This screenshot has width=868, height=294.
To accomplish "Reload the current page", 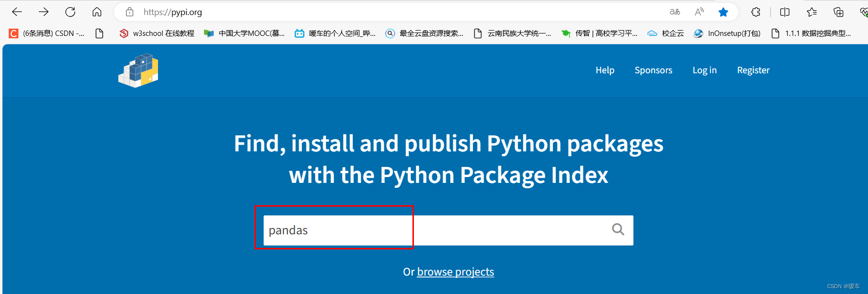I will (70, 12).
